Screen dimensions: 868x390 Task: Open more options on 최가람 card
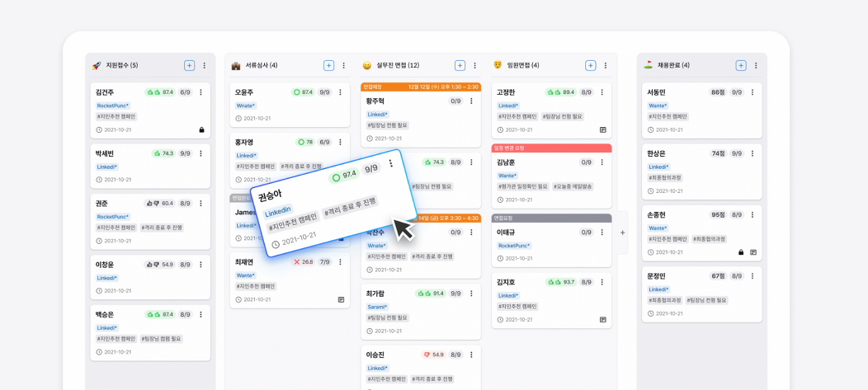coord(471,294)
